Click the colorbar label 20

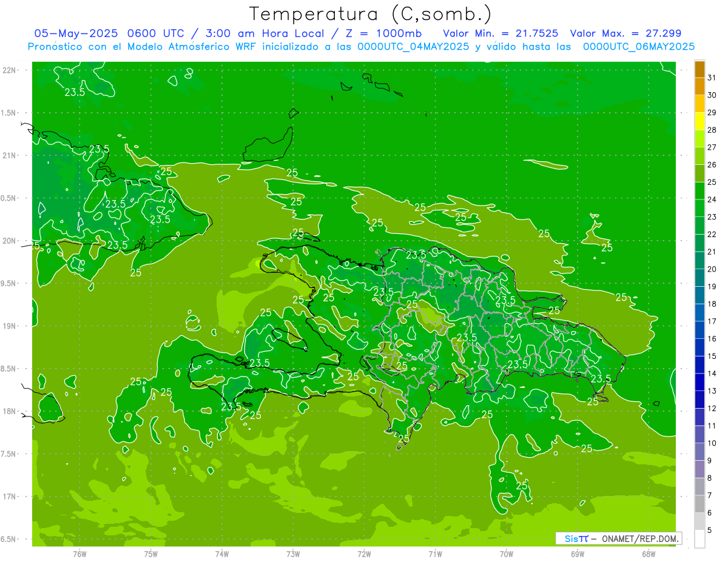pos(712,269)
